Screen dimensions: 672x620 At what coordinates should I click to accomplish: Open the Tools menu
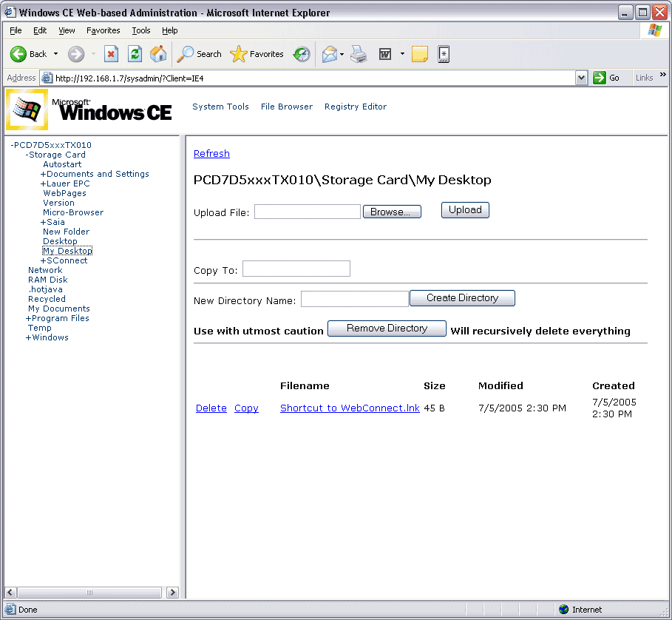(x=141, y=30)
